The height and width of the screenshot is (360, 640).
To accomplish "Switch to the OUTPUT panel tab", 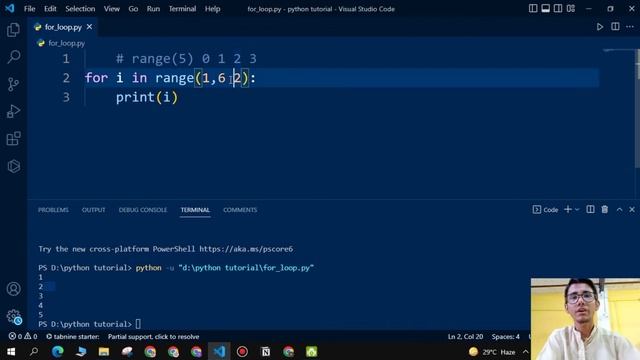I will (x=93, y=210).
